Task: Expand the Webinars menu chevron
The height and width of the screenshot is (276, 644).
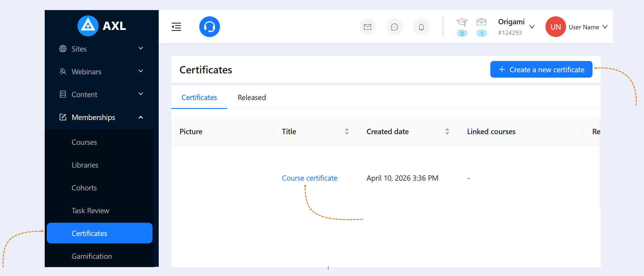Action: click(141, 71)
